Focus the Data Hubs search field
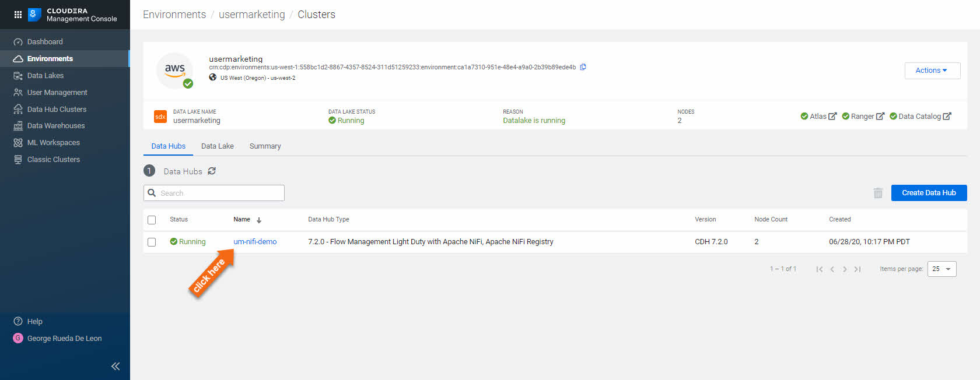 click(x=214, y=193)
